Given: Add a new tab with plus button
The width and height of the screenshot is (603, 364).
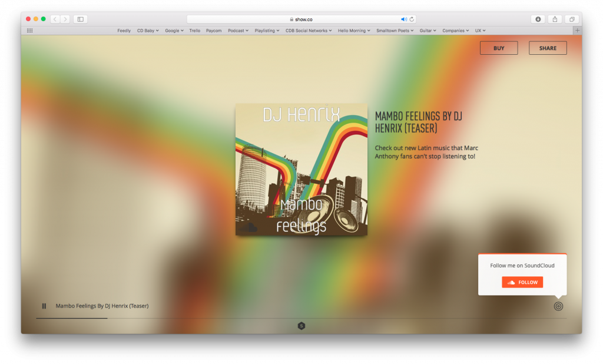Looking at the screenshot, I should coord(577,31).
